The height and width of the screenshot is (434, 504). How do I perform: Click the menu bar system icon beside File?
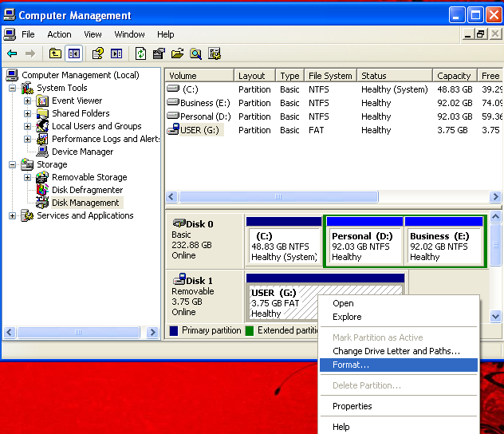(10, 34)
